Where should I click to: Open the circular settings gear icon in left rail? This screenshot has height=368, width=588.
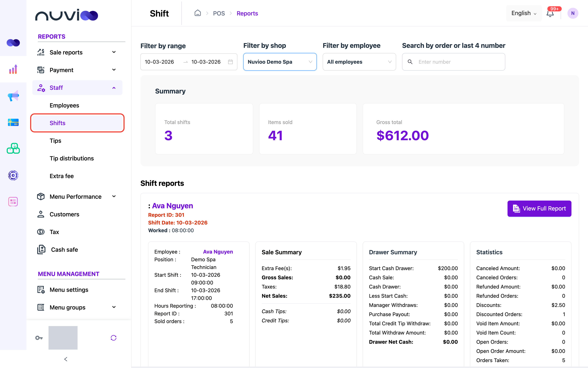pos(13,175)
